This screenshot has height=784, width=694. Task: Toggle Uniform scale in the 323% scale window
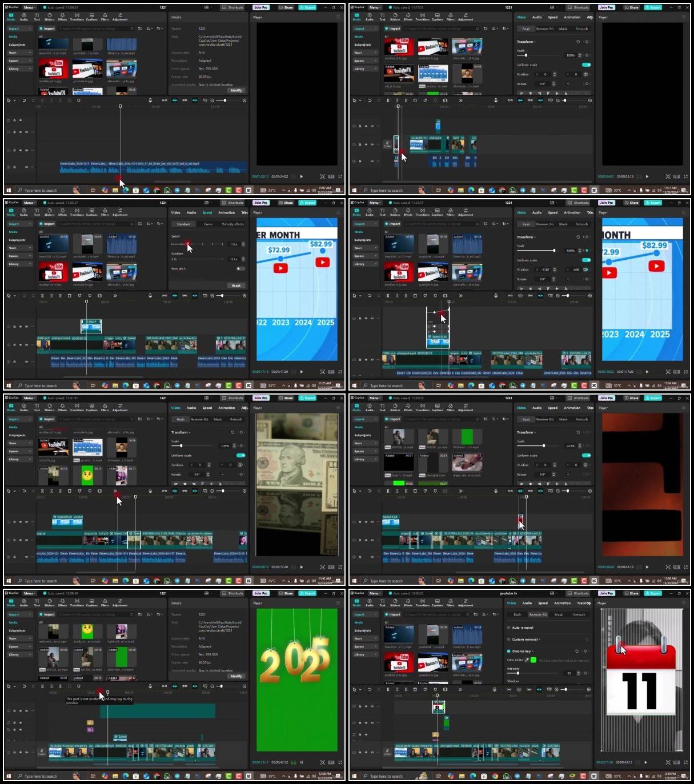pyautogui.click(x=586, y=455)
